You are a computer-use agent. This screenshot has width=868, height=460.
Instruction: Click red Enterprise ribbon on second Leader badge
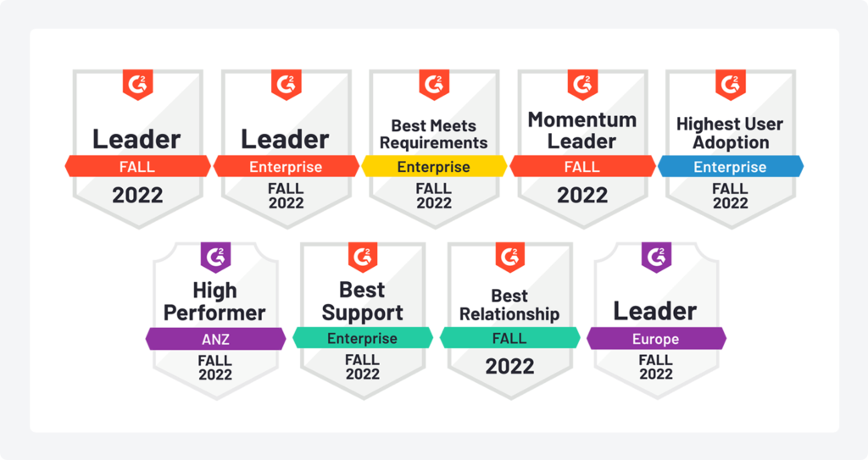pos(286,167)
